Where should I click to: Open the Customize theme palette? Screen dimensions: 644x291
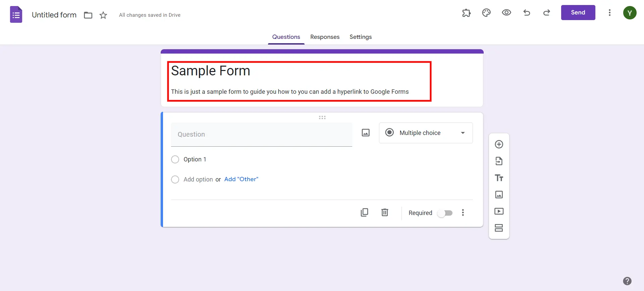(x=486, y=13)
